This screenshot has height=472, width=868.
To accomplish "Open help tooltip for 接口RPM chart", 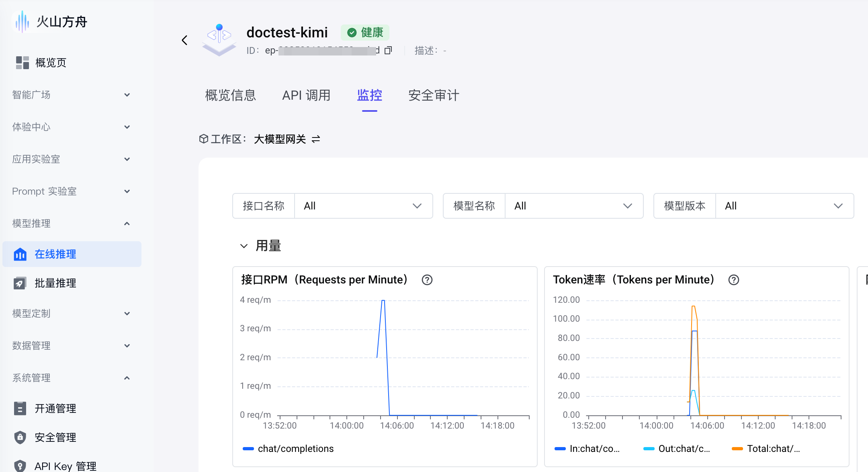I will click(x=427, y=280).
